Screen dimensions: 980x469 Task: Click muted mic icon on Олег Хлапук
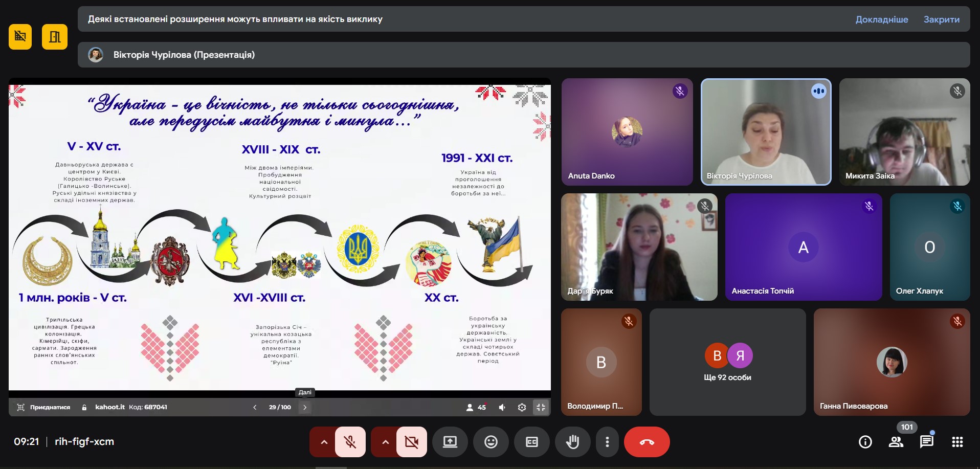957,206
